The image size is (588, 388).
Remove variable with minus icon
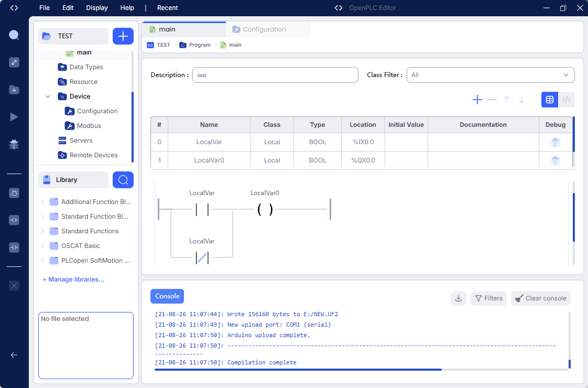click(x=492, y=100)
